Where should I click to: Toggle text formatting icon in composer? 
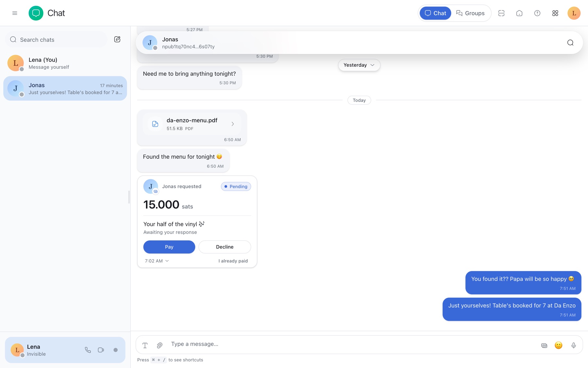tap(145, 345)
